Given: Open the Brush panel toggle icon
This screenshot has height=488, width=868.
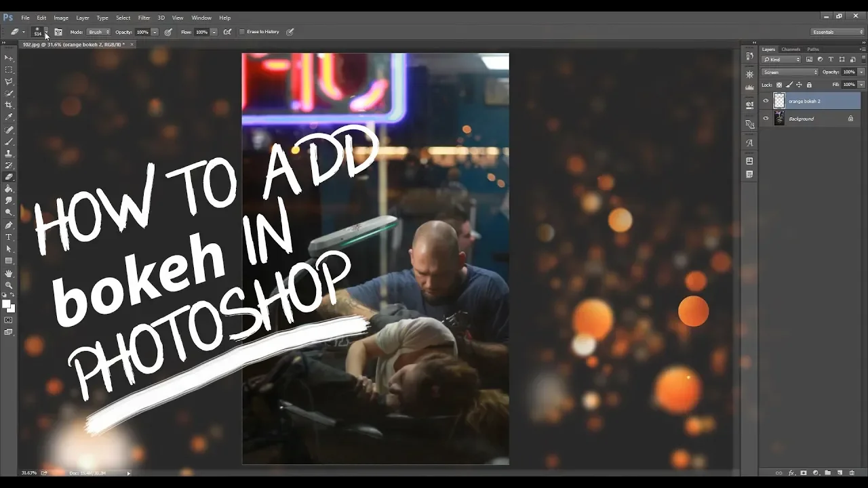Looking at the screenshot, I should tap(58, 32).
